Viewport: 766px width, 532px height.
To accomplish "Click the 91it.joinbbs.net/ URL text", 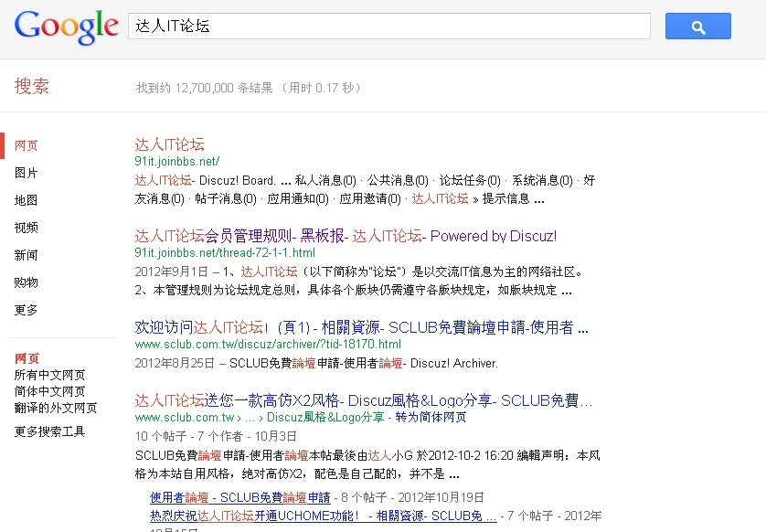I will click(x=176, y=161).
